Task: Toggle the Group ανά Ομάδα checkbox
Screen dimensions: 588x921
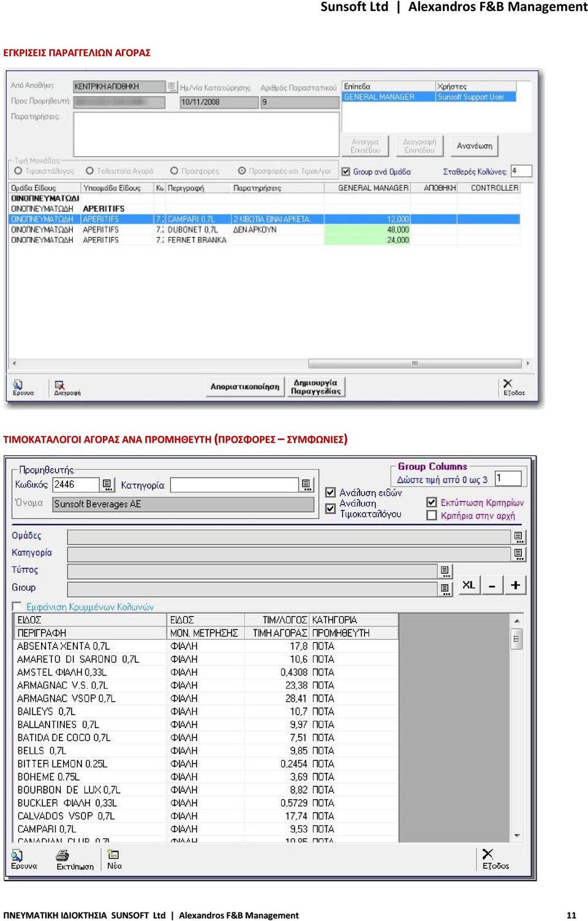Action: pyautogui.click(x=346, y=171)
